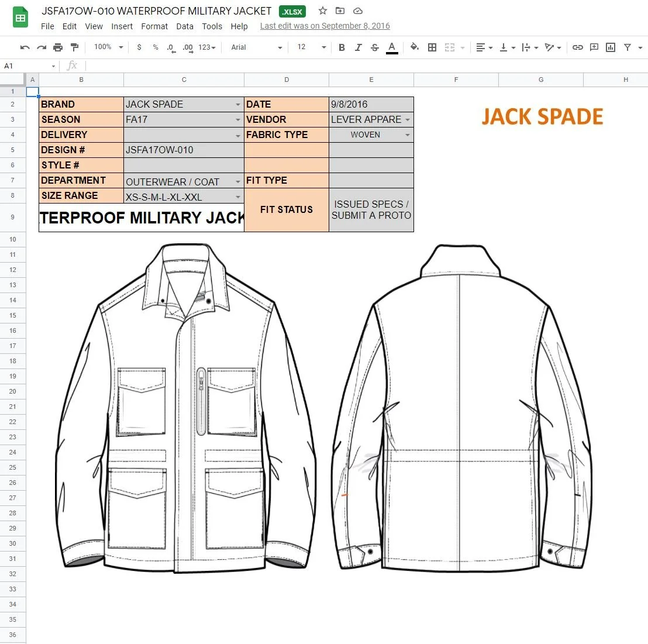Image resolution: width=648 pixels, height=644 pixels.
Task: Format as percent icon
Action: [x=156, y=47]
